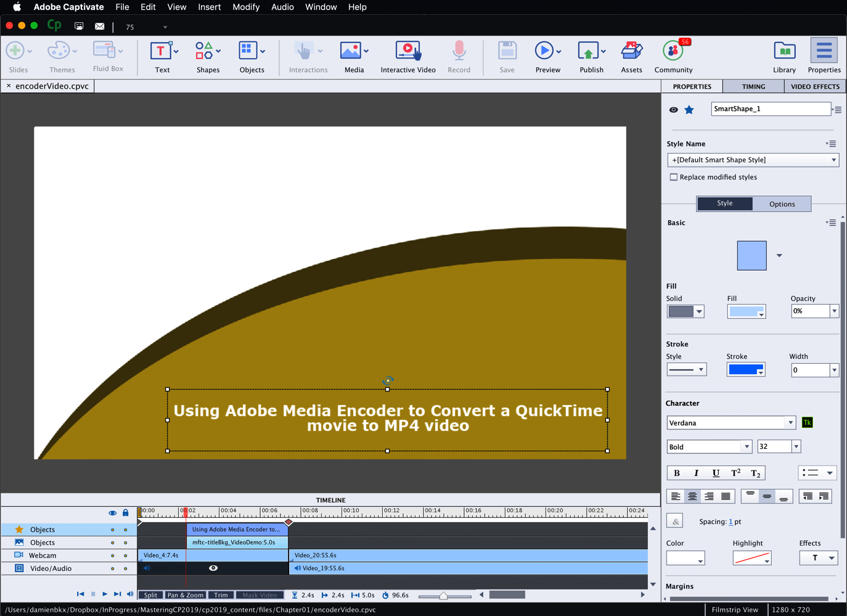Click the Trim button
Viewport: 847px width, 616px height.
[x=221, y=595]
